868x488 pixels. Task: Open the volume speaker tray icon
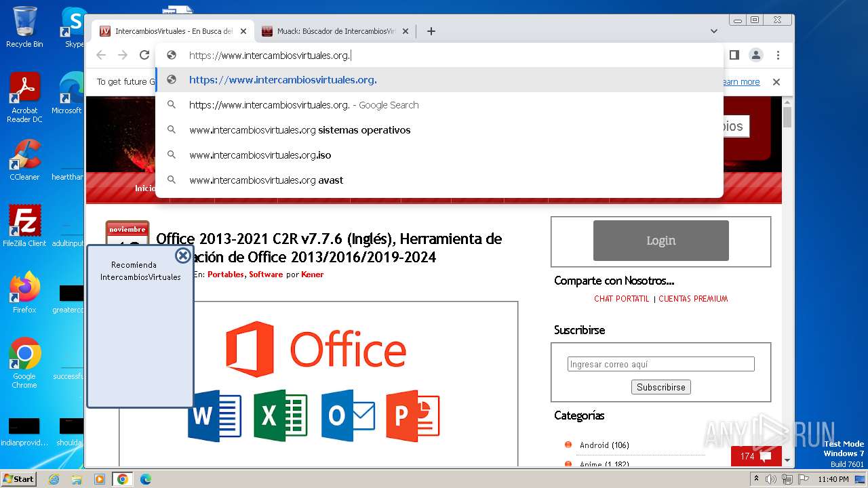click(x=771, y=479)
